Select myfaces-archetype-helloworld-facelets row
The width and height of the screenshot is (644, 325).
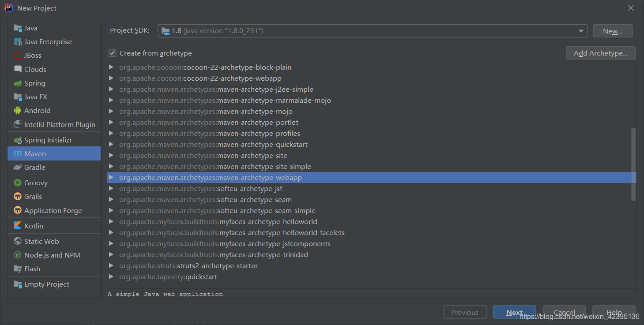pos(372,233)
